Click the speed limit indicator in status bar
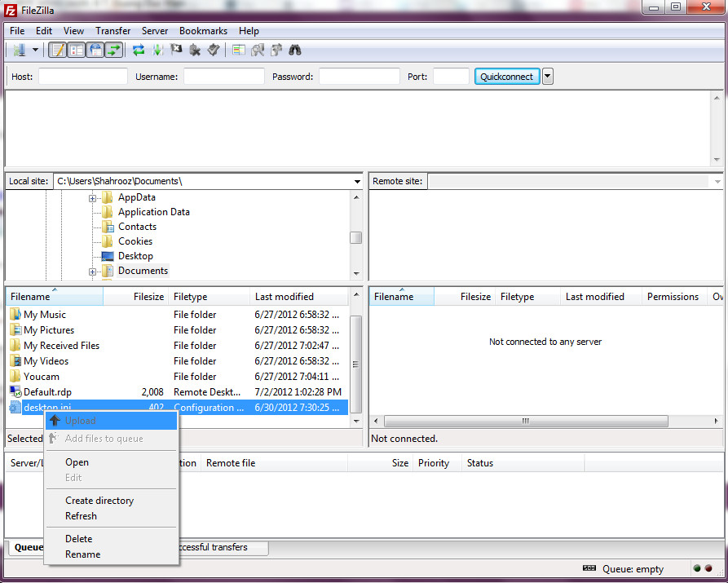This screenshot has width=728, height=583. tap(589, 568)
